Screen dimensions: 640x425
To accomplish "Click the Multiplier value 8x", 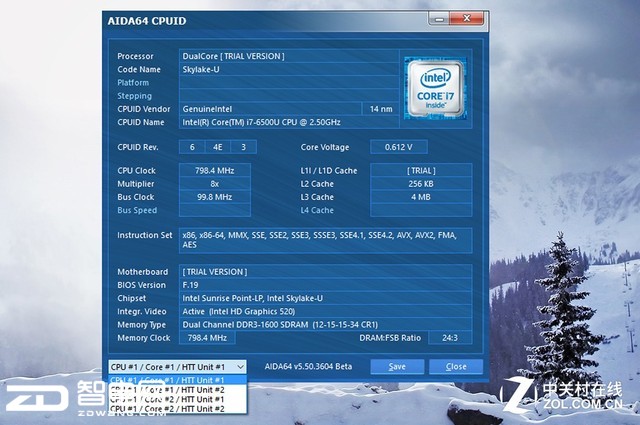I will coord(215,184).
